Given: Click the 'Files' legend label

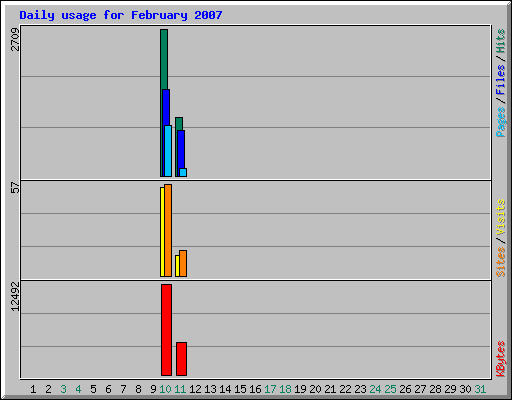Looking at the screenshot, I should 501,80.
